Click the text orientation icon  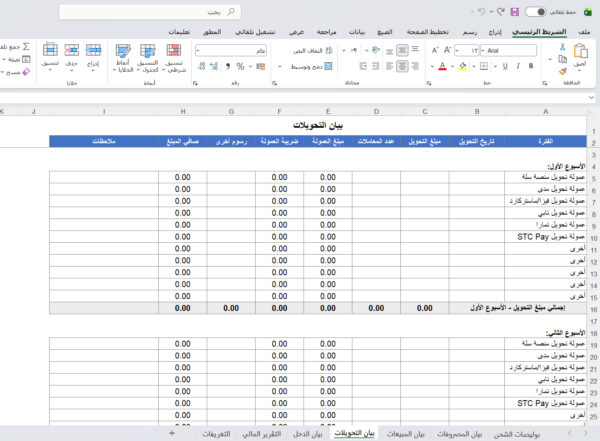(x=375, y=50)
